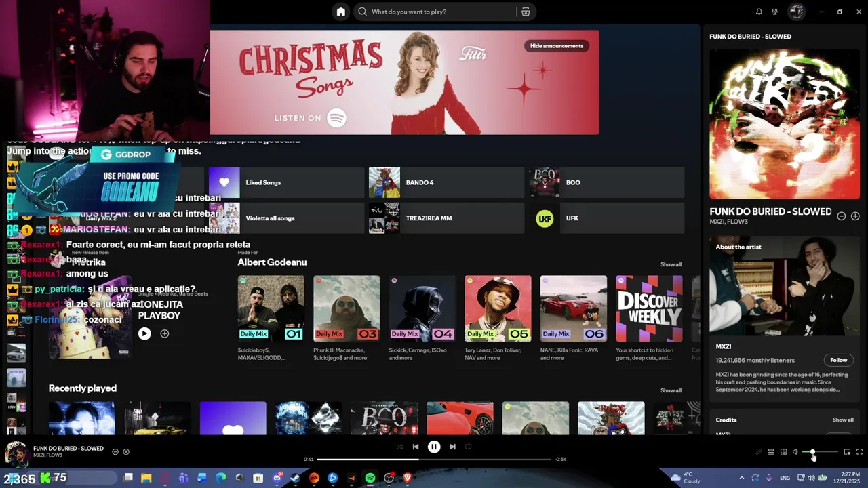Screen dimensions: 868x488
Task: Expand the system tray hidden icons
Action: pyautogui.click(x=741, y=478)
